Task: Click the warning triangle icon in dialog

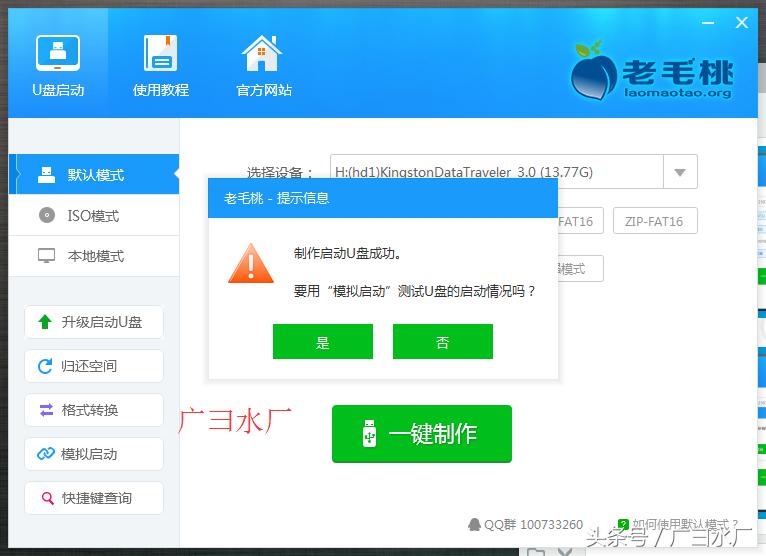Action: (251, 264)
